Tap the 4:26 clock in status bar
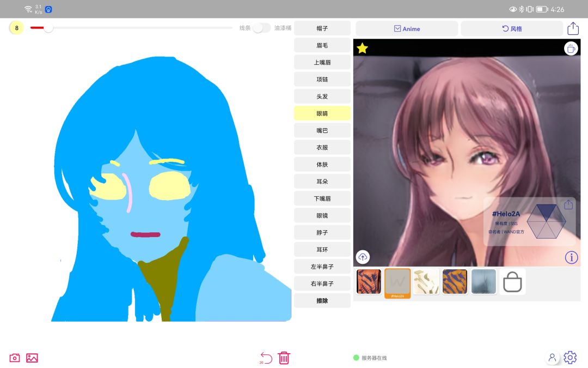588x368 pixels. tap(558, 9)
